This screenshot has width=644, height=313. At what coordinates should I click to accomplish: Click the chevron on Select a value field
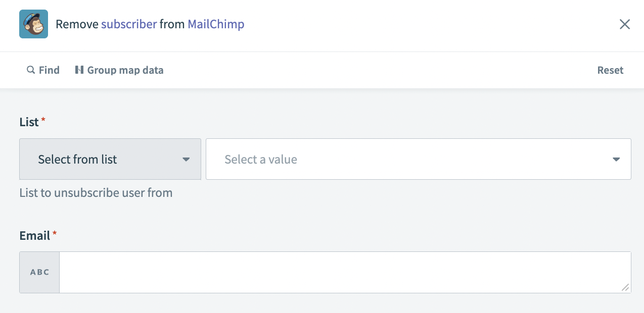coord(616,159)
